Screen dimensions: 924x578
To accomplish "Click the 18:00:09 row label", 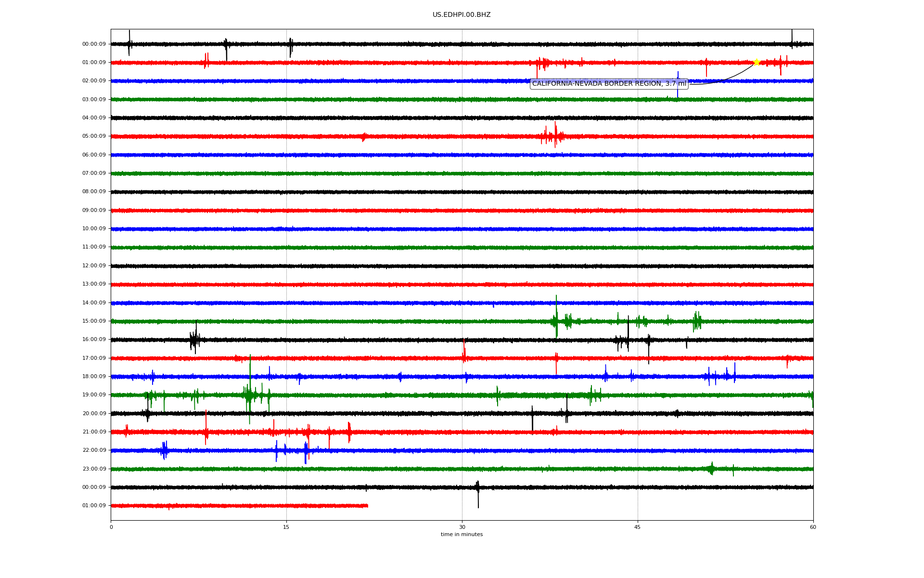I will tap(94, 377).
